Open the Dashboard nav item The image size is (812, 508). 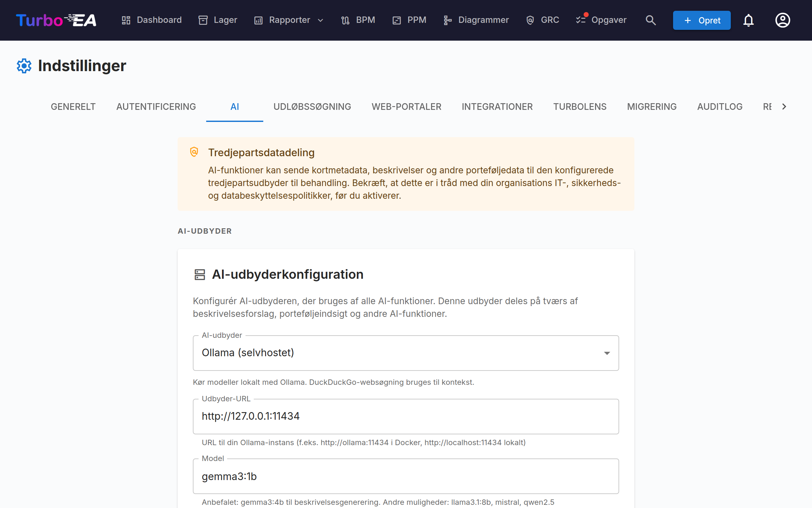click(x=151, y=20)
